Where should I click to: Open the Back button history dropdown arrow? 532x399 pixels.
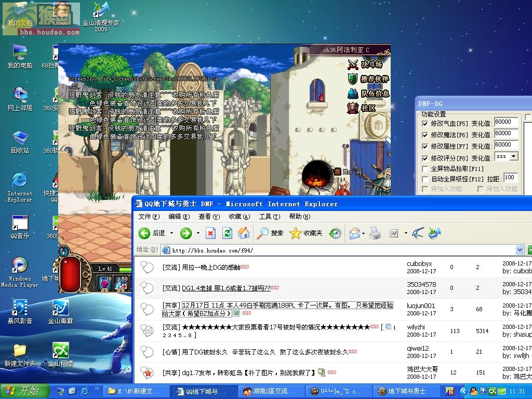pyautogui.click(x=171, y=233)
